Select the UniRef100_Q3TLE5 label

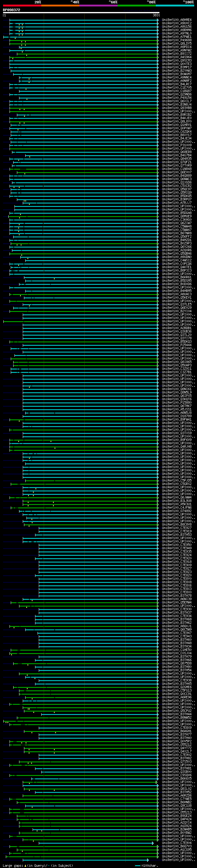tap(177, 305)
